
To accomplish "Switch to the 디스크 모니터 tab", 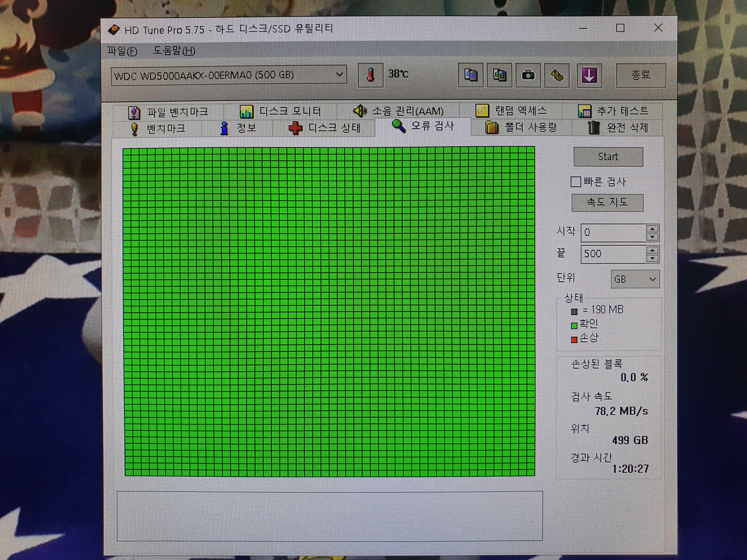I will pyautogui.click(x=280, y=111).
